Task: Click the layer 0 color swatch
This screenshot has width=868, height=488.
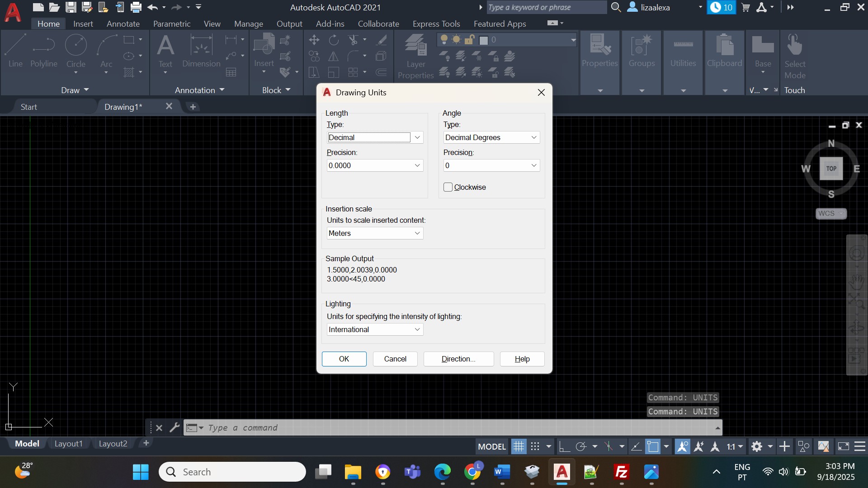Action: pyautogui.click(x=484, y=40)
